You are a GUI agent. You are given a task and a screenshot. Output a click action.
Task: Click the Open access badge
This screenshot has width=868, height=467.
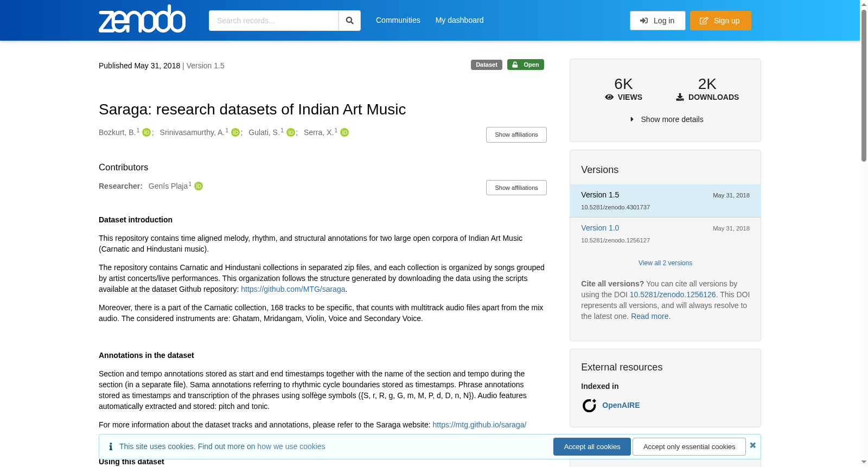(526, 65)
